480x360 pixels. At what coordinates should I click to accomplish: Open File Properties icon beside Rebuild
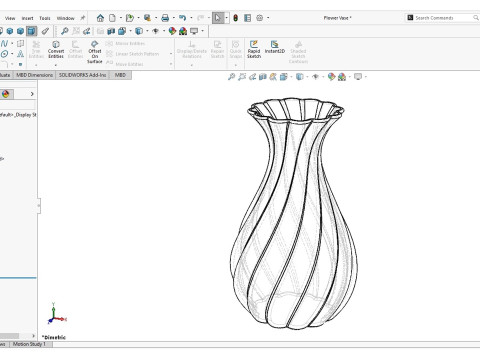pos(247,18)
